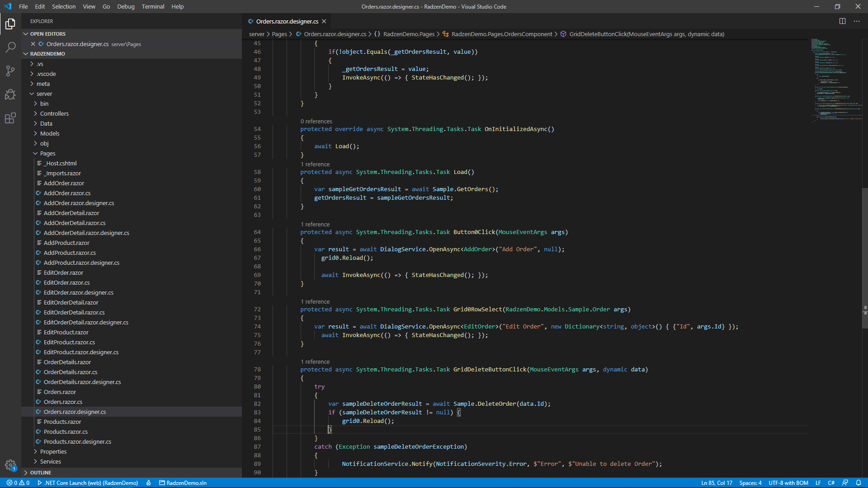Open the Manage gear menu
868x488 pixels.
coord(10,465)
